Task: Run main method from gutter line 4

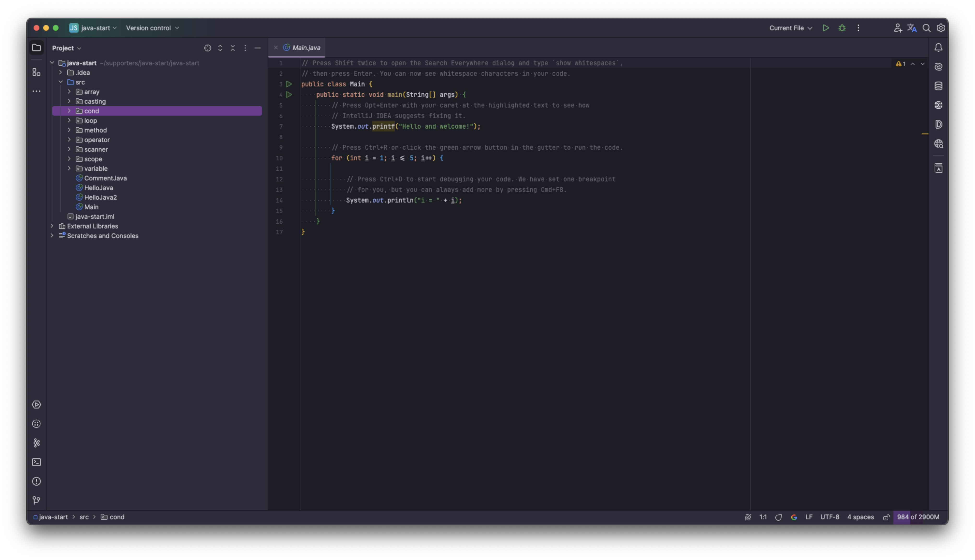Action: [x=289, y=95]
